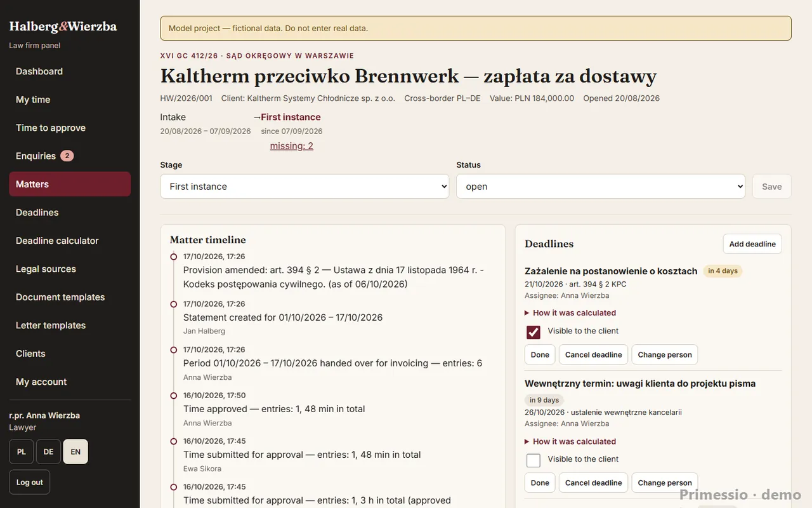Screen dimensions: 812x508
Task: Go to Legal sources
Action: pyautogui.click(x=70, y=269)
